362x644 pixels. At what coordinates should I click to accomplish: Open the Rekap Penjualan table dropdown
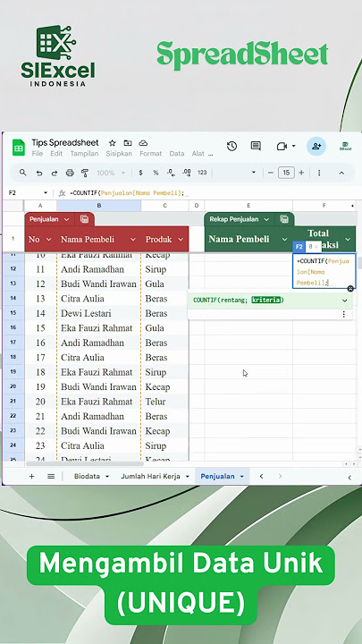[x=266, y=219]
